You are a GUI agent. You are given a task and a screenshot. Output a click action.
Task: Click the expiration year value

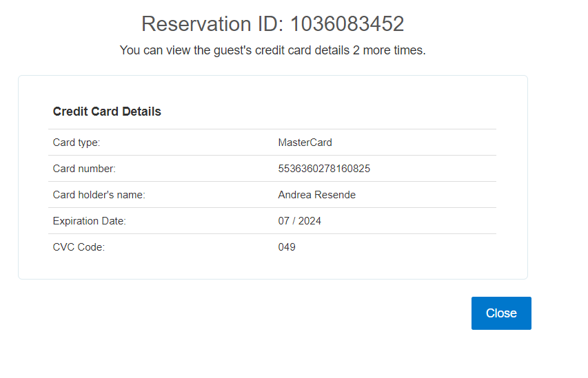coord(310,221)
